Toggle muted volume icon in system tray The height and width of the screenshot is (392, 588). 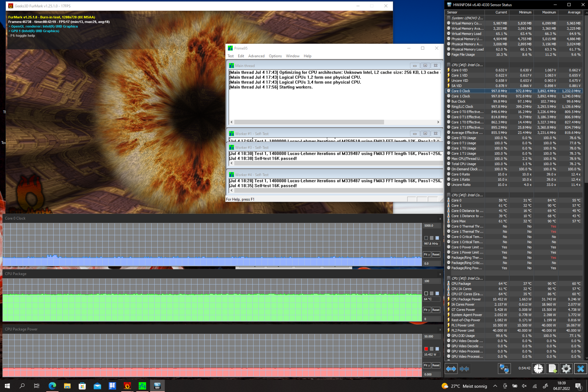coord(524,386)
